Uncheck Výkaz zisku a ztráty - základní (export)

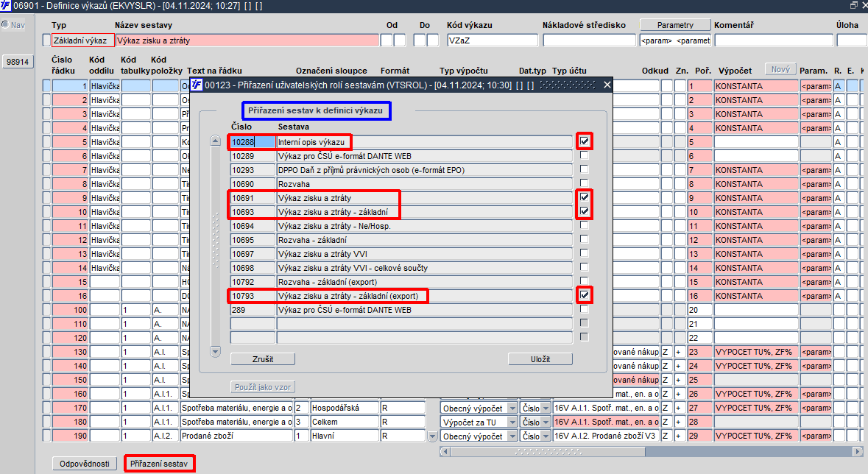(x=584, y=295)
